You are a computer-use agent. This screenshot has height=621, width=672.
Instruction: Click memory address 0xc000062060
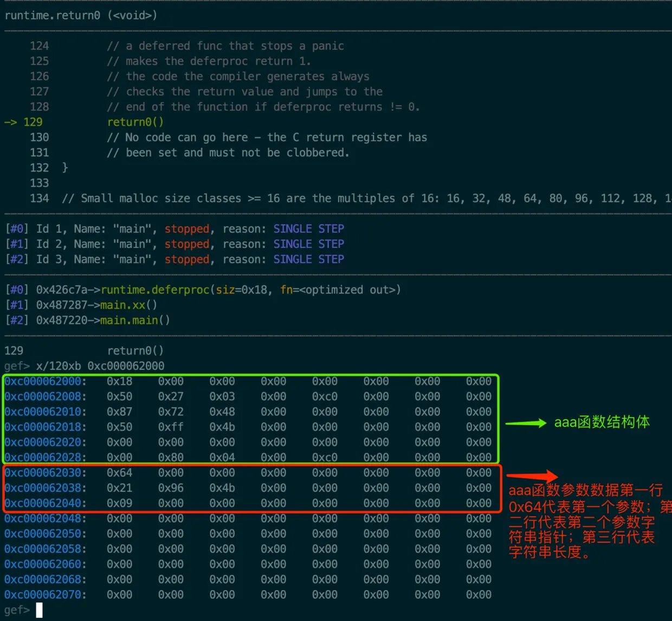tap(43, 564)
